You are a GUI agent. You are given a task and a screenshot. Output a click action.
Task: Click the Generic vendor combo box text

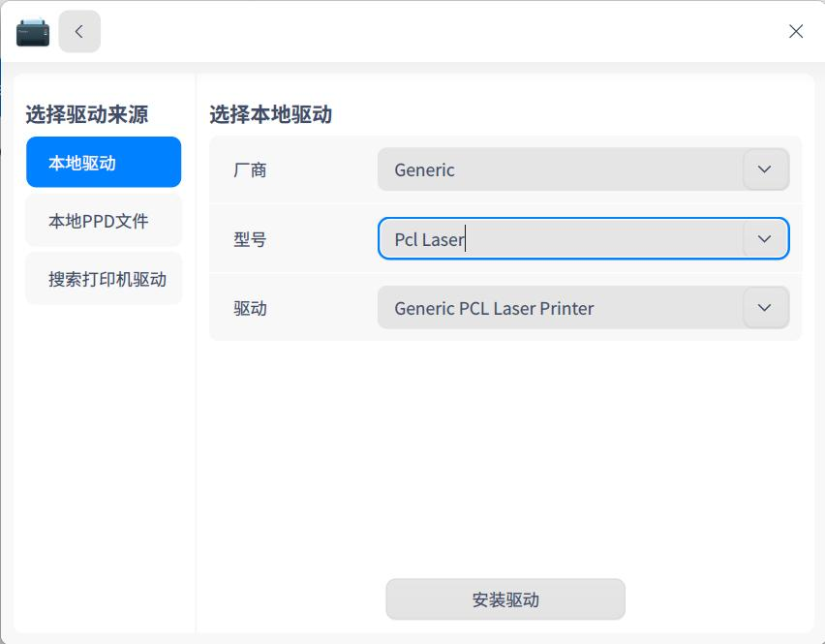pyautogui.click(x=424, y=169)
